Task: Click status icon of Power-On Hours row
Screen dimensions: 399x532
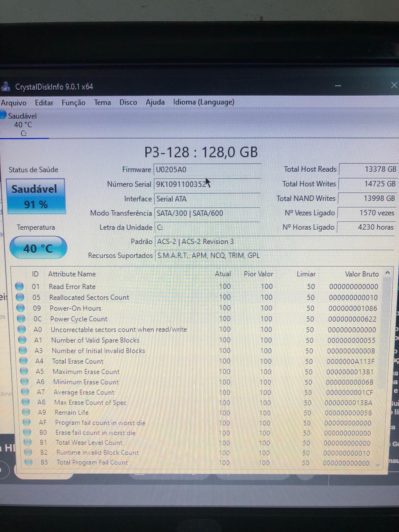Action: [x=21, y=308]
